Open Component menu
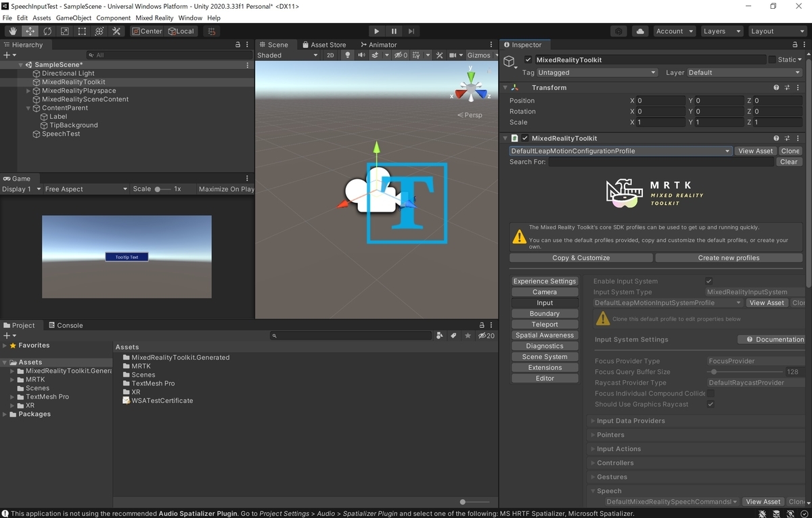This screenshot has width=812, height=518. (114, 18)
